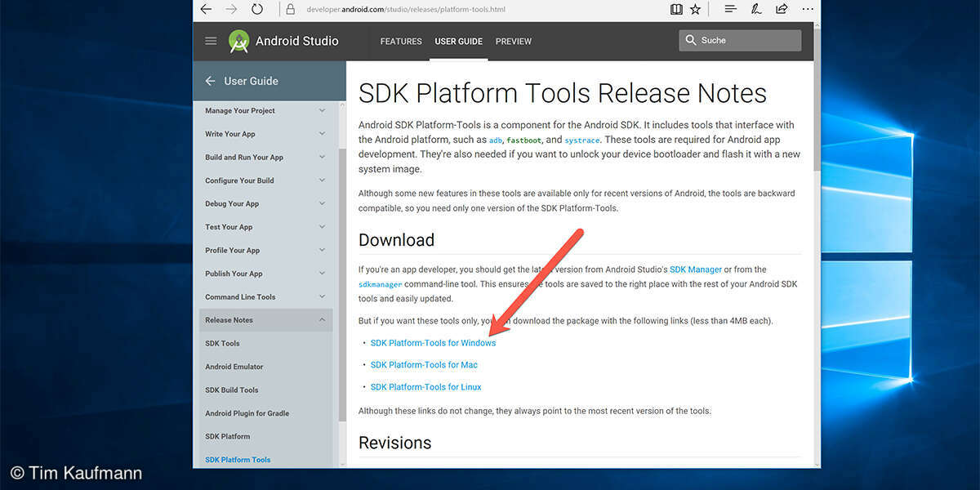Expand the Debug Your App chevron
The image size is (980, 490).
322,204
